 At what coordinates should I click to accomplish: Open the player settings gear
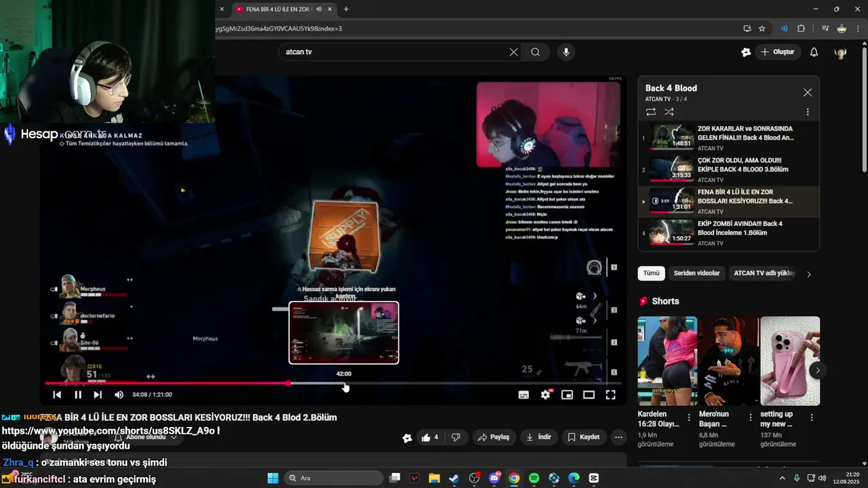click(545, 394)
